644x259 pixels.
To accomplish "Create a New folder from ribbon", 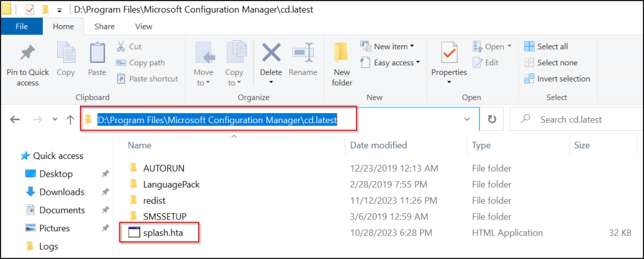I will [x=342, y=65].
